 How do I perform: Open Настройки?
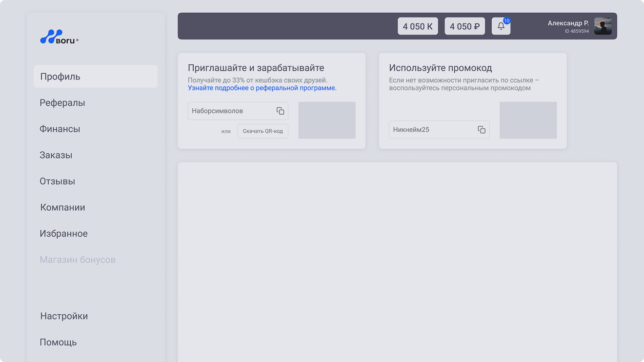click(64, 316)
